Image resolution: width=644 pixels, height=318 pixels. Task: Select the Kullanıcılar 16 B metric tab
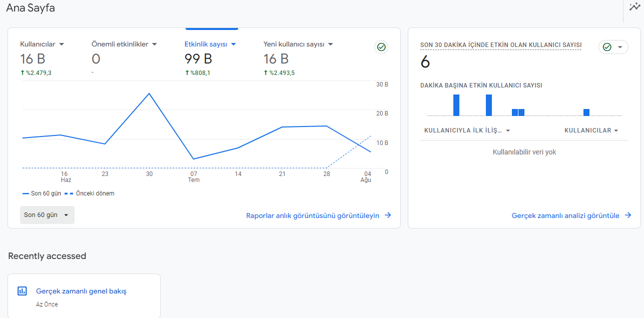(43, 59)
